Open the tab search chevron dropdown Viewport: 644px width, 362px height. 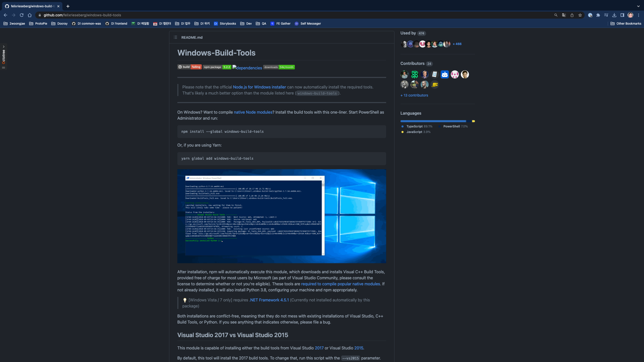click(x=638, y=6)
